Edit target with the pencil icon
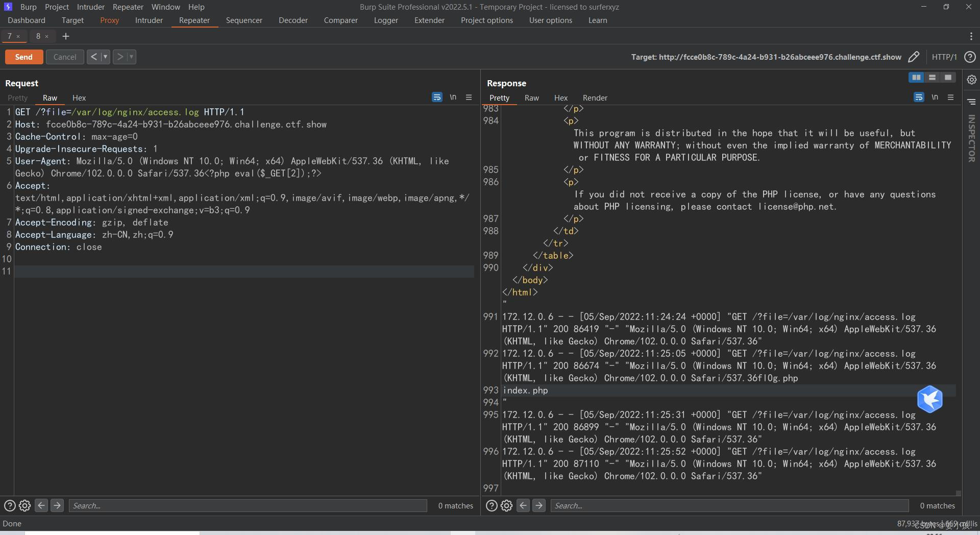Viewport: 980px width, 535px height. tap(914, 57)
